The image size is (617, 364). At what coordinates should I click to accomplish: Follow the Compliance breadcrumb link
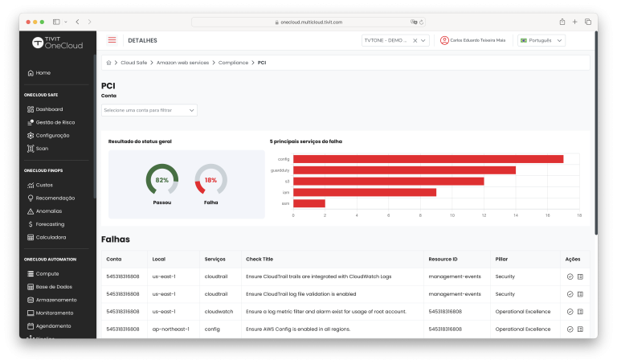click(x=233, y=62)
